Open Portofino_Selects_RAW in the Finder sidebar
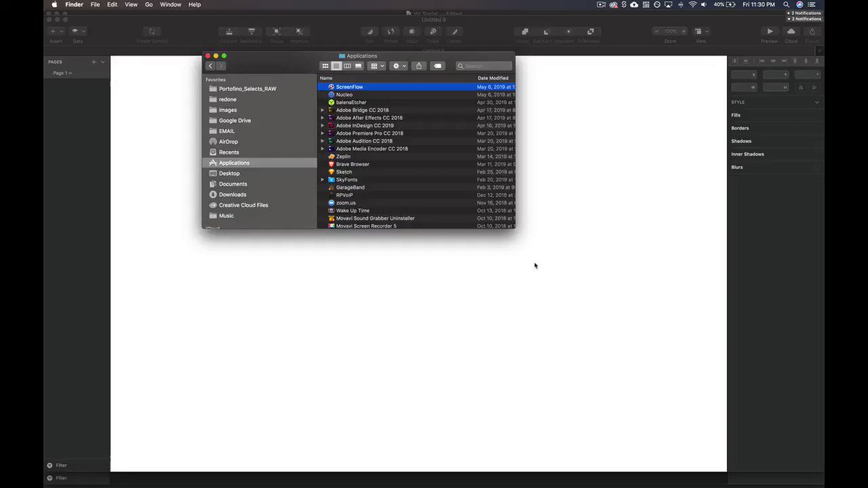 pos(259,89)
